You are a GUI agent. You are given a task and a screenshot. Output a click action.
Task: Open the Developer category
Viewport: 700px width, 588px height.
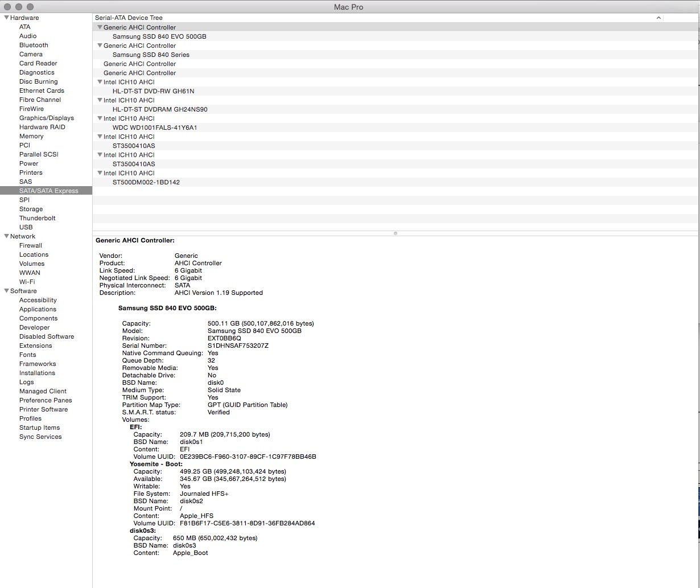click(35, 327)
